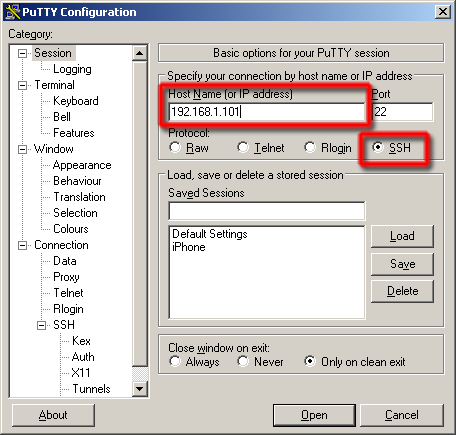Click the category tree scrollbar thumb

(140, 214)
